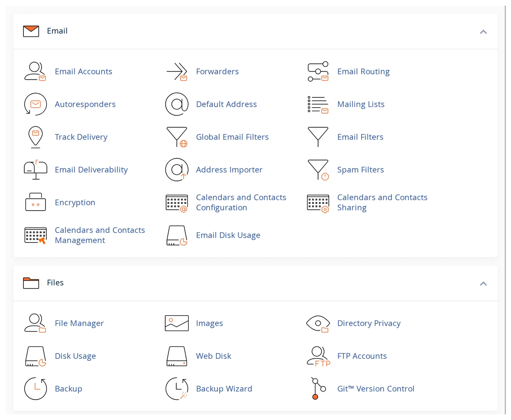The height and width of the screenshot is (420, 511).
Task: Open the Global Email Filters link
Action: tap(232, 137)
